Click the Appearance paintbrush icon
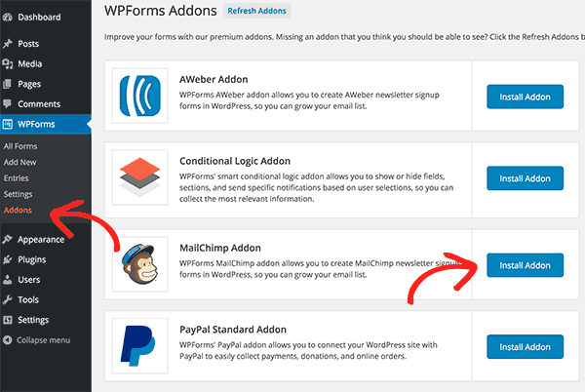 pos(8,240)
